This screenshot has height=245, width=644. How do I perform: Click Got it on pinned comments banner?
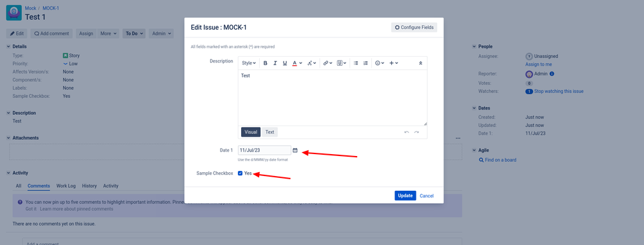coord(31,209)
